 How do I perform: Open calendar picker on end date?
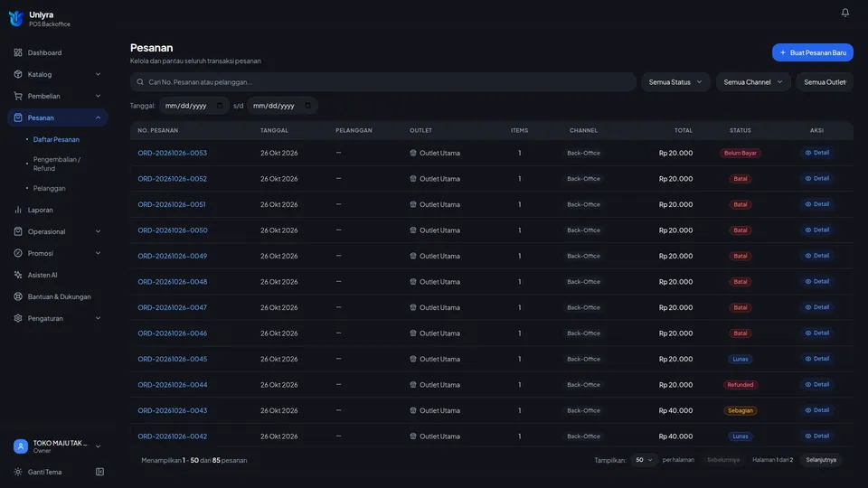tap(307, 106)
